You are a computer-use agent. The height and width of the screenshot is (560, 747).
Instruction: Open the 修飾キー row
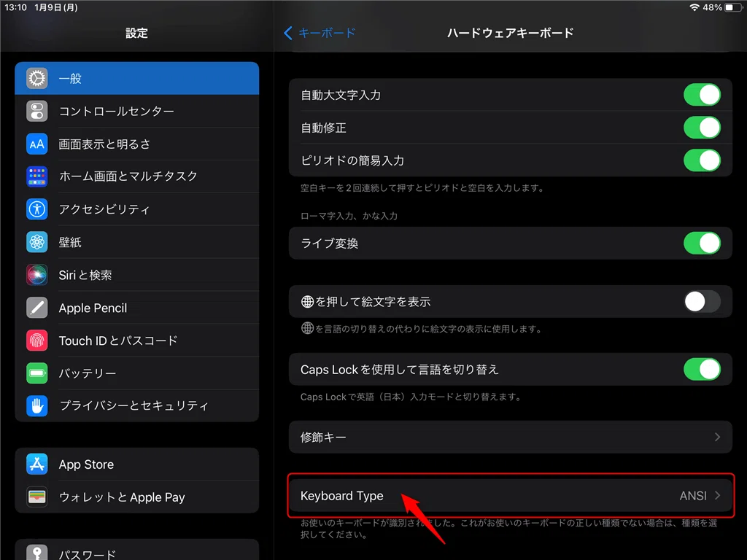point(510,437)
